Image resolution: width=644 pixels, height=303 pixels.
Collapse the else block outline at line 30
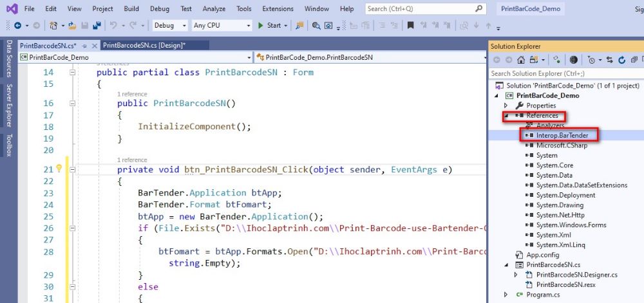coord(72,287)
